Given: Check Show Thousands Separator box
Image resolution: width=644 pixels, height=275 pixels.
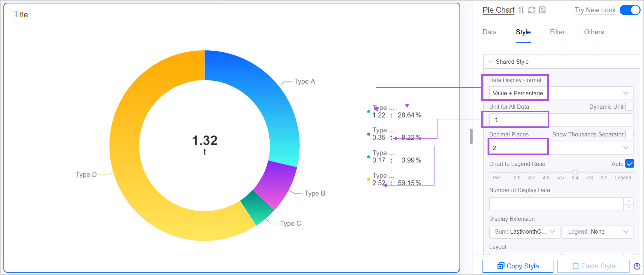Looking at the screenshot, I should click(630, 134).
